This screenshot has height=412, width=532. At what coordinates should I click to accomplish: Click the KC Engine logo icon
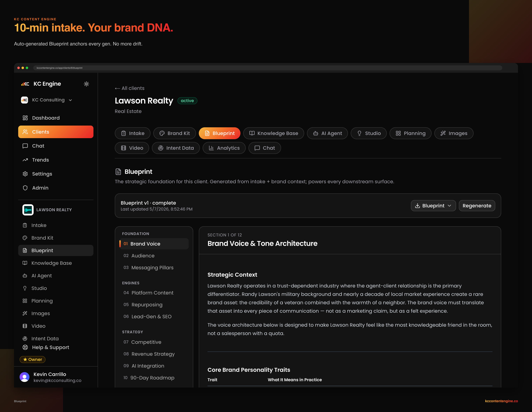pyautogui.click(x=25, y=84)
